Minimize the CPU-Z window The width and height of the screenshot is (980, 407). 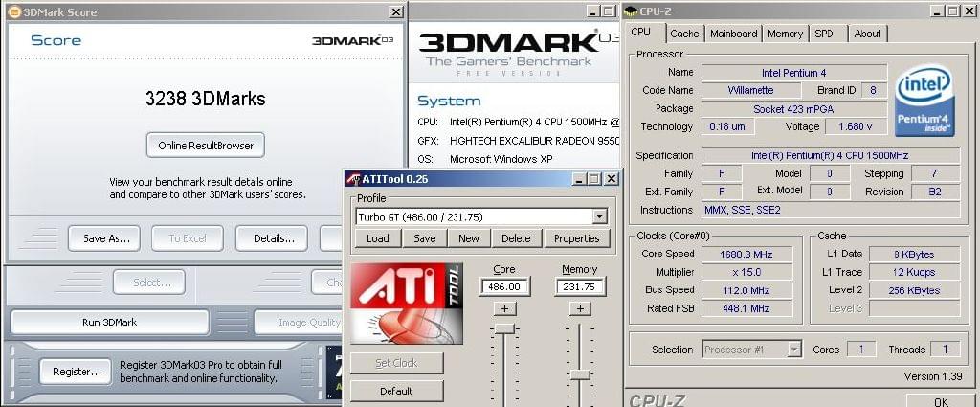(x=936, y=11)
